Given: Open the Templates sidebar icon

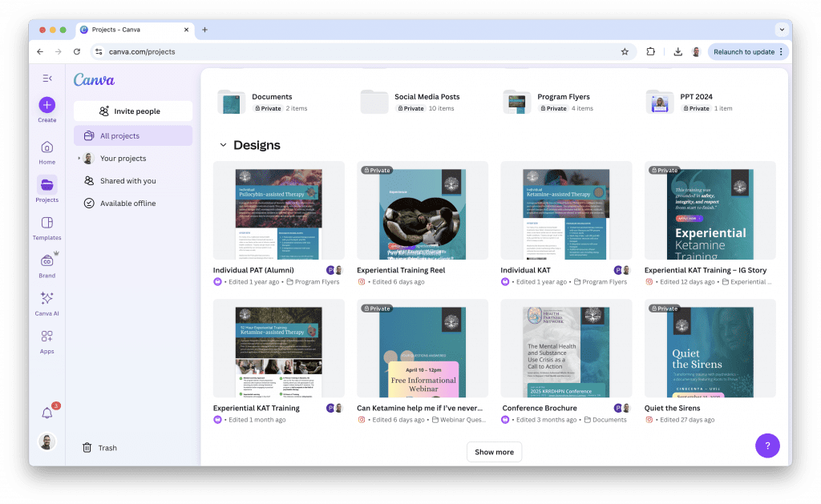Looking at the screenshot, I should pos(47,223).
